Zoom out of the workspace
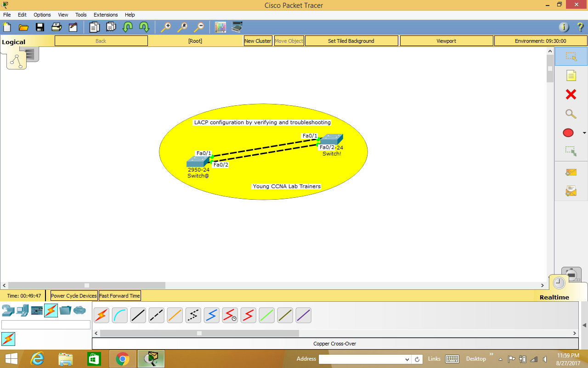Screen dimensions: 588x368 tap(198, 27)
